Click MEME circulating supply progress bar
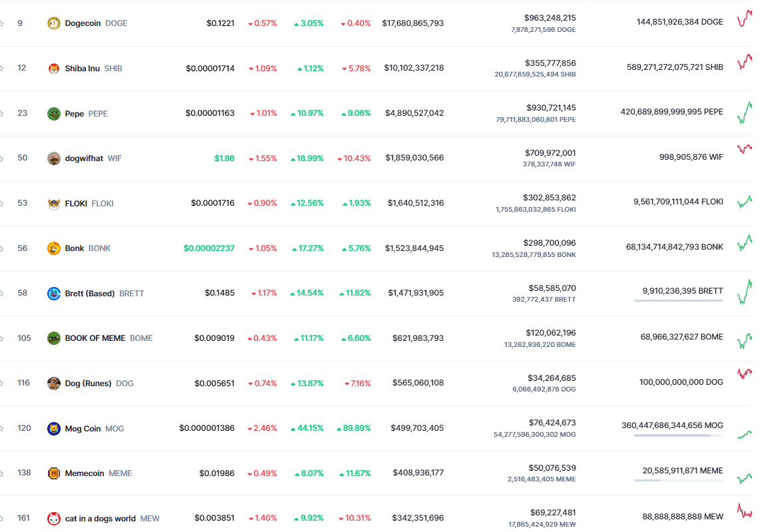The width and height of the screenshot is (768, 532). click(678, 480)
